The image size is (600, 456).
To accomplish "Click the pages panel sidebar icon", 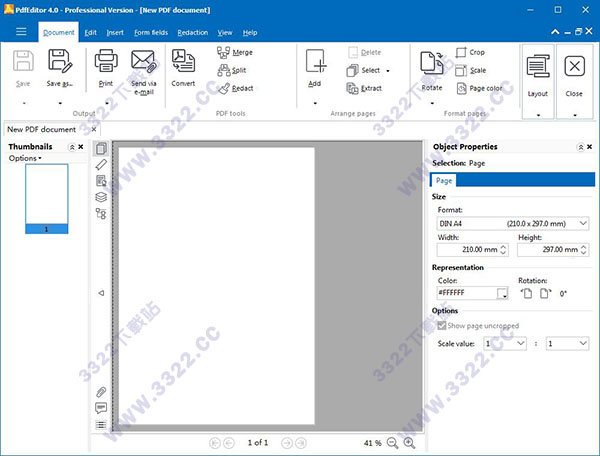I will click(x=101, y=148).
